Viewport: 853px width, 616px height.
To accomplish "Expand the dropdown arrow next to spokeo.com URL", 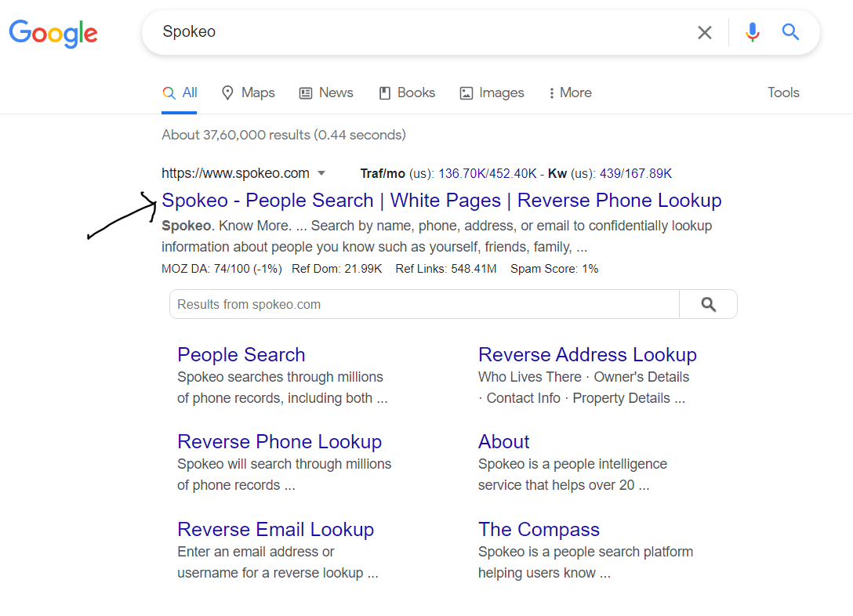I will pos(321,174).
